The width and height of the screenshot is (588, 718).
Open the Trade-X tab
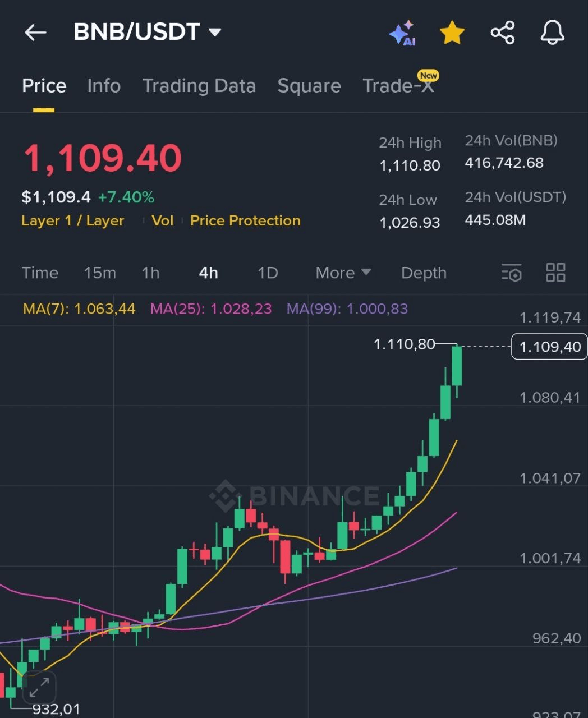pos(398,86)
